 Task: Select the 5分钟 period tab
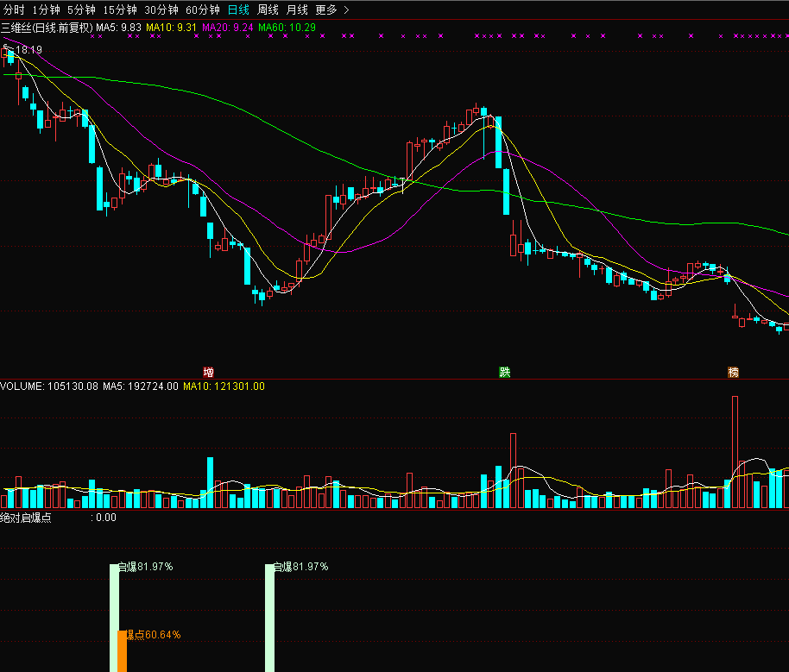click(81, 9)
